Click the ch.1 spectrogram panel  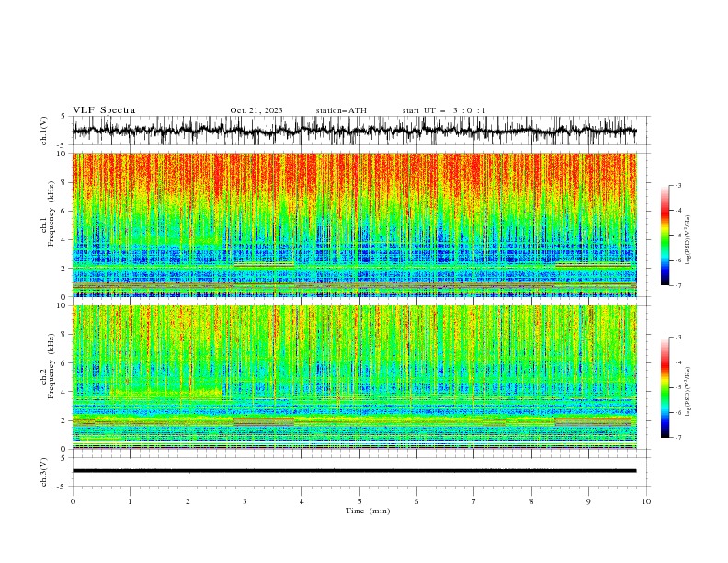(x=354, y=224)
